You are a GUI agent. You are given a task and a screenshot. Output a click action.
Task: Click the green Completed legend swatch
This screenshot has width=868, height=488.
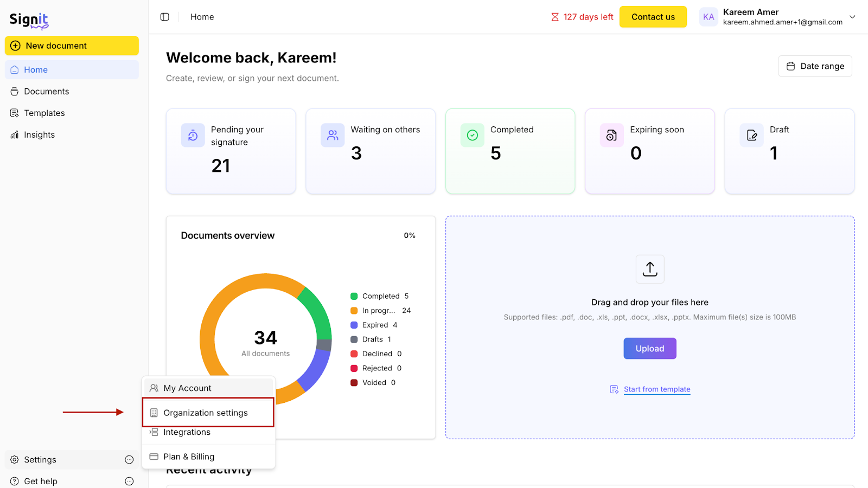tap(354, 296)
